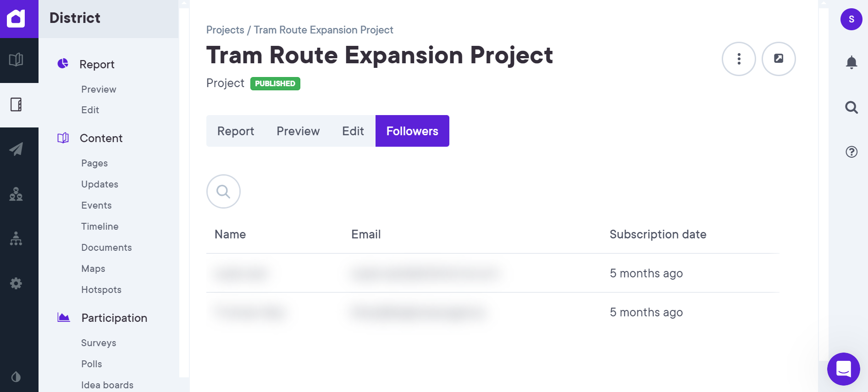Open the three-dot project options menu
This screenshot has height=392, width=868.
[739, 59]
